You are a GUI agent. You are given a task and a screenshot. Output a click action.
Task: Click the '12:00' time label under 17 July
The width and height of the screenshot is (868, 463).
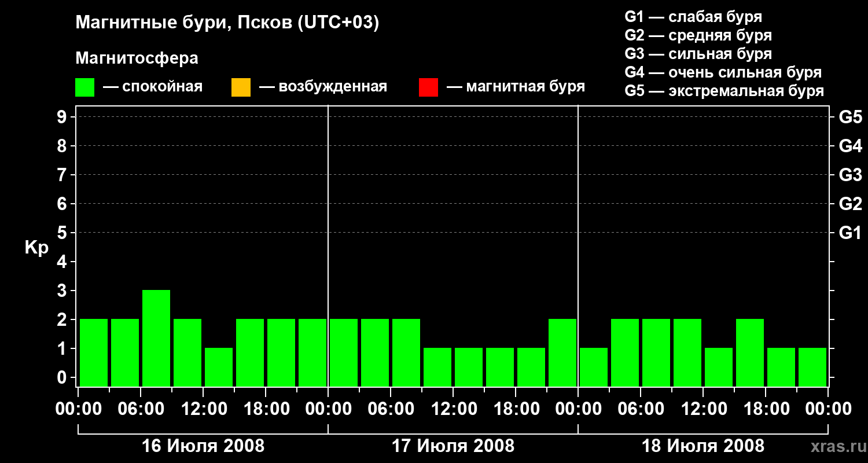point(453,409)
